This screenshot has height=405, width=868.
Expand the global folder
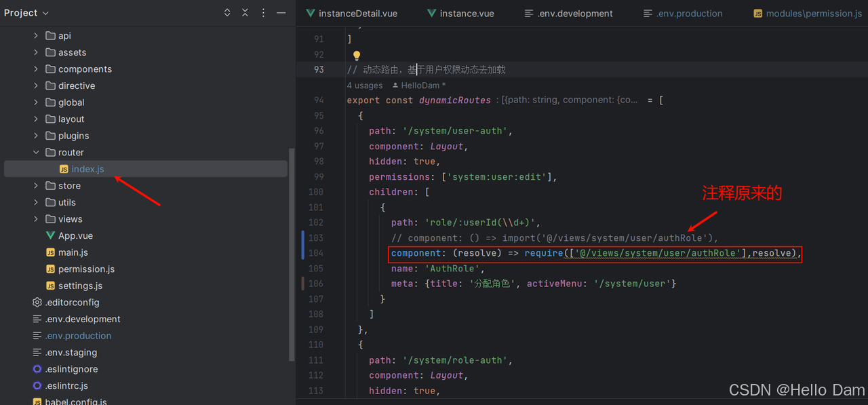(36, 102)
